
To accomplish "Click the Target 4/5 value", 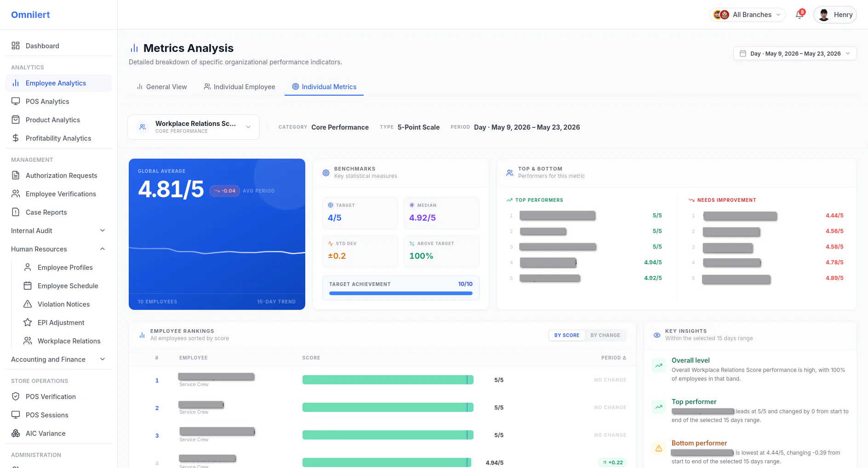I will tap(335, 217).
